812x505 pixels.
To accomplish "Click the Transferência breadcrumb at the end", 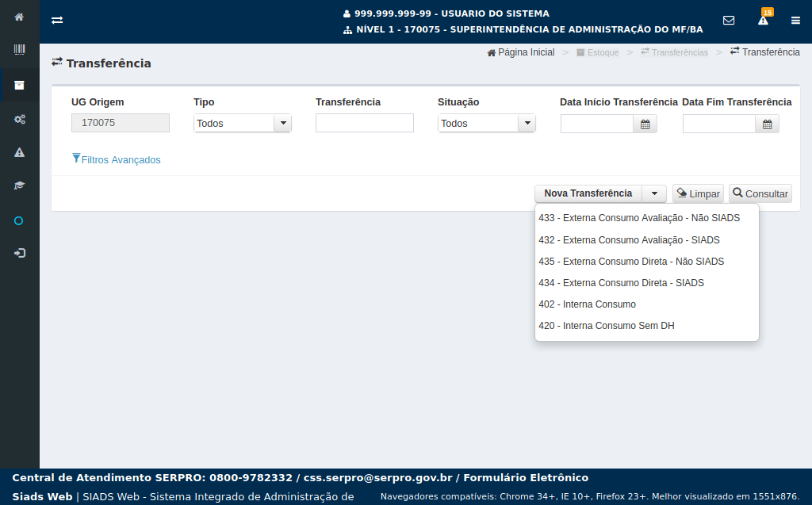I will [x=765, y=52].
